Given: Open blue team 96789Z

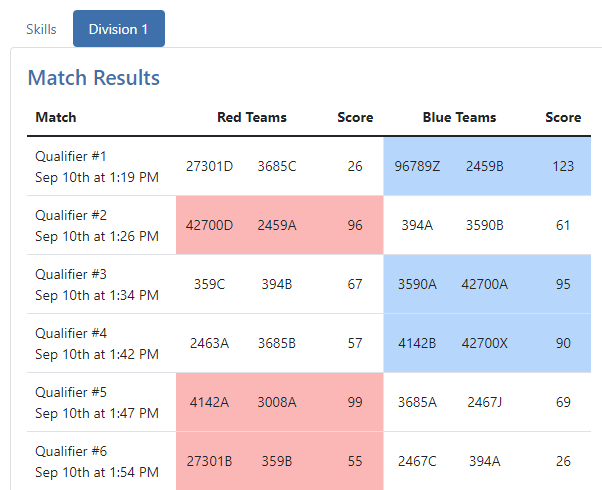Looking at the screenshot, I should 417,166.
